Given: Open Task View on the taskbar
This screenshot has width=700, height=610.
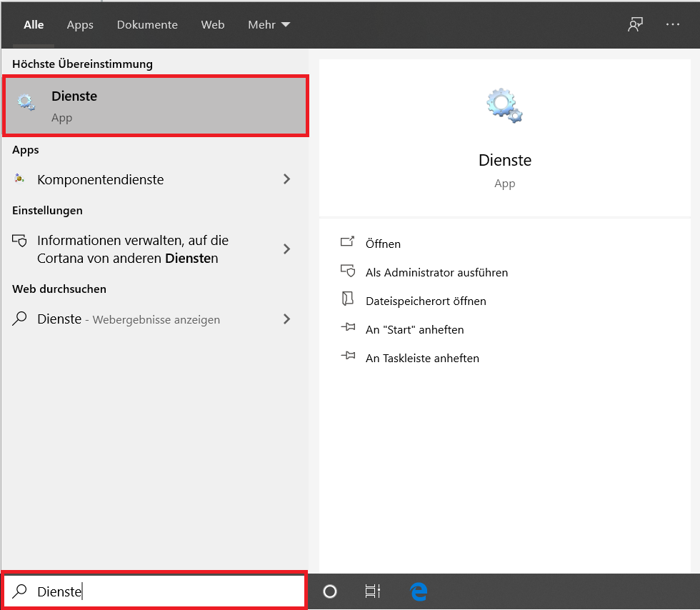Looking at the screenshot, I should coord(372,591).
